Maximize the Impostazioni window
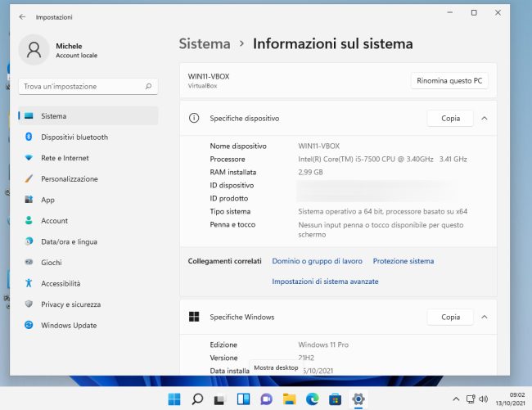532x410 pixels. (474, 13)
